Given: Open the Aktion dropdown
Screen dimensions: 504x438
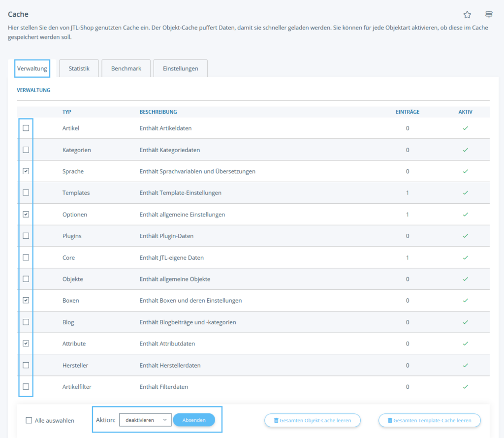Looking at the screenshot, I should 145,420.
